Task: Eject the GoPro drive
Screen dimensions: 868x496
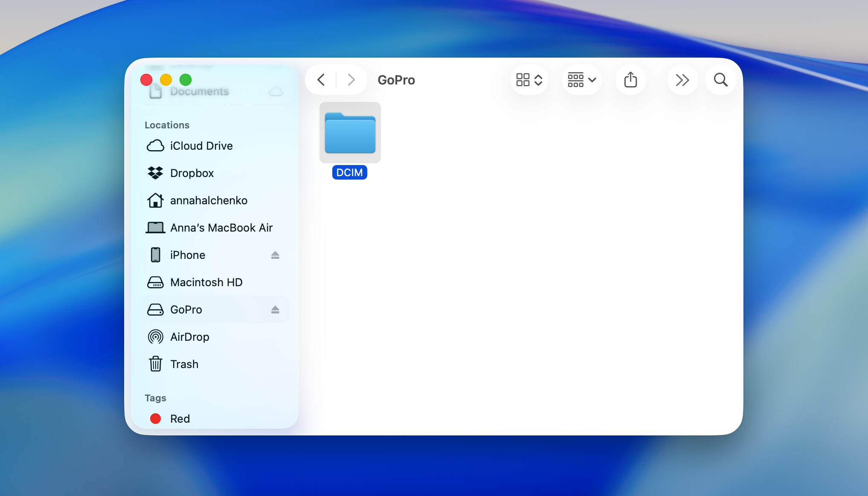Action: 275,310
